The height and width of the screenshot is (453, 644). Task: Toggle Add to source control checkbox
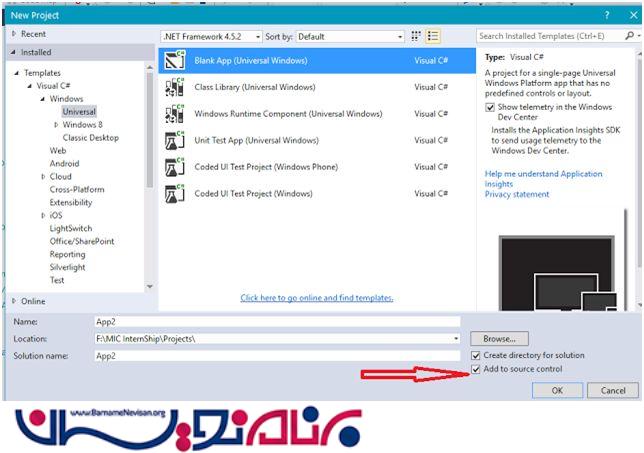coord(476,369)
